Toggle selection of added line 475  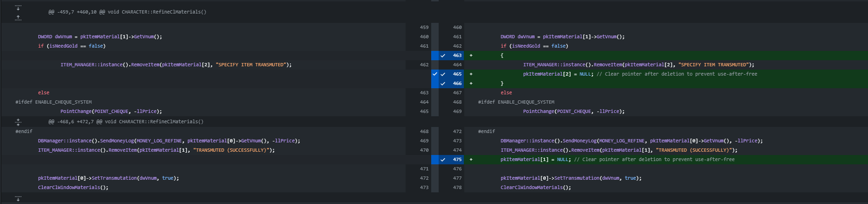point(443,160)
